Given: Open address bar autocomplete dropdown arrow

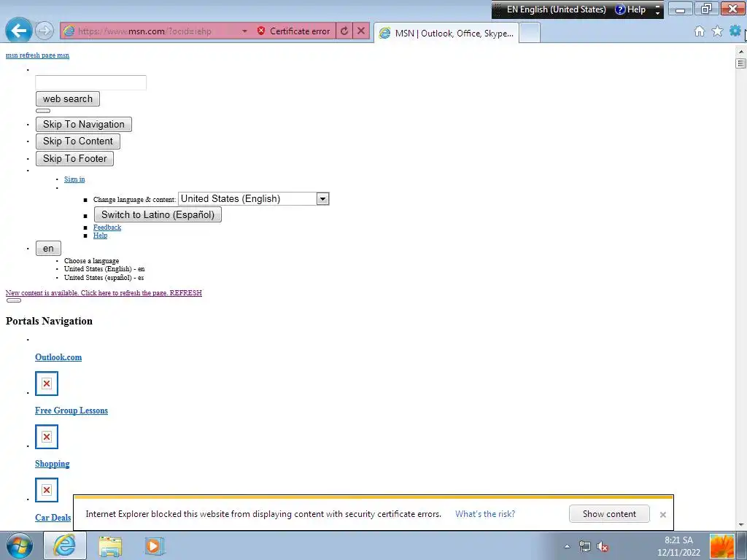Looking at the screenshot, I should click(x=244, y=31).
